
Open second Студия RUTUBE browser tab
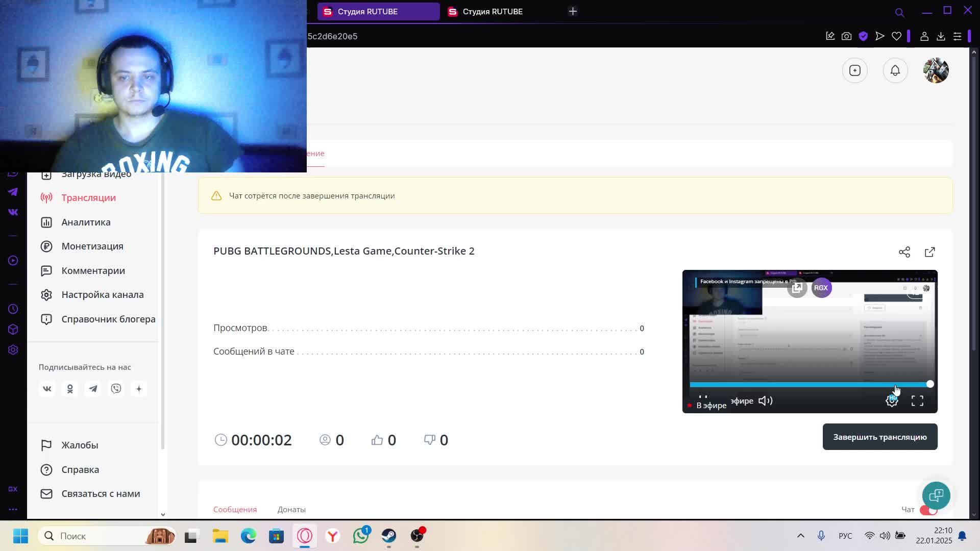tap(492, 11)
